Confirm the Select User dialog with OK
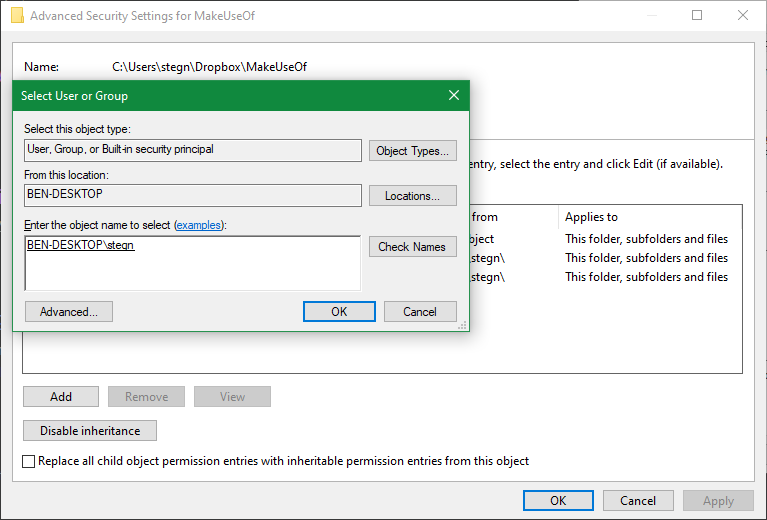 click(339, 312)
